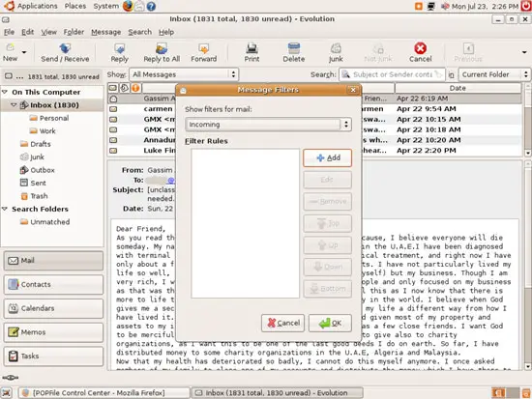Collapse the Search Folders section
The height and width of the screenshot is (399, 532).
[x=5, y=209]
